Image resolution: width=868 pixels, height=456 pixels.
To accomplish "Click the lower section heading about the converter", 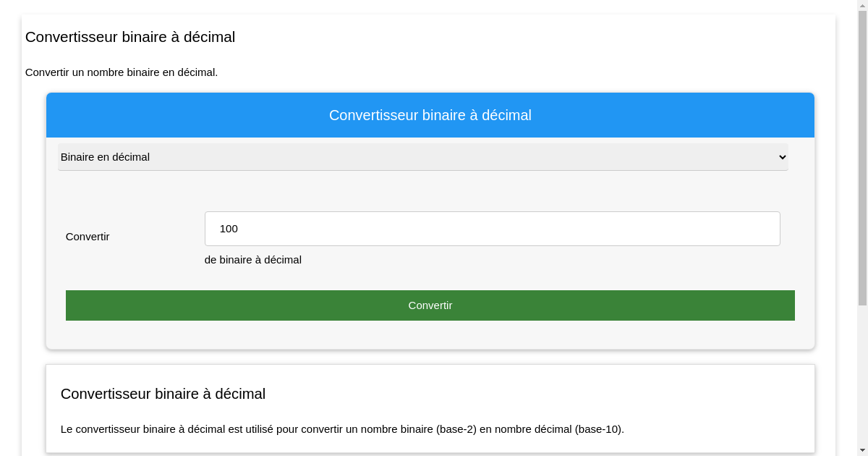I will point(163,394).
